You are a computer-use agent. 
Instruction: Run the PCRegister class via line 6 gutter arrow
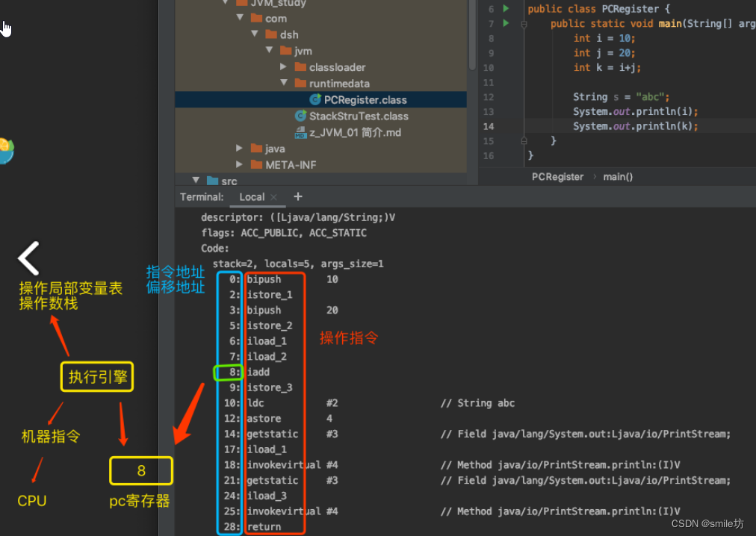tap(506, 8)
